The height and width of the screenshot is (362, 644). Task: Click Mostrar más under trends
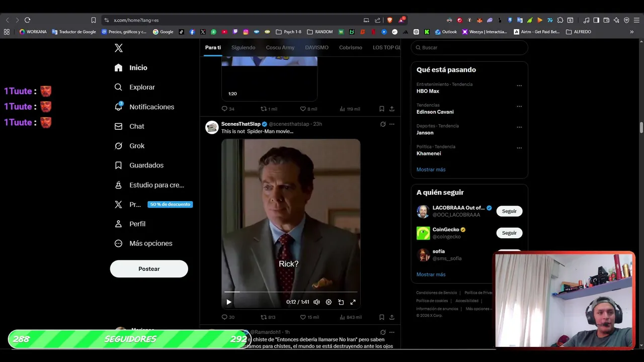point(431,169)
